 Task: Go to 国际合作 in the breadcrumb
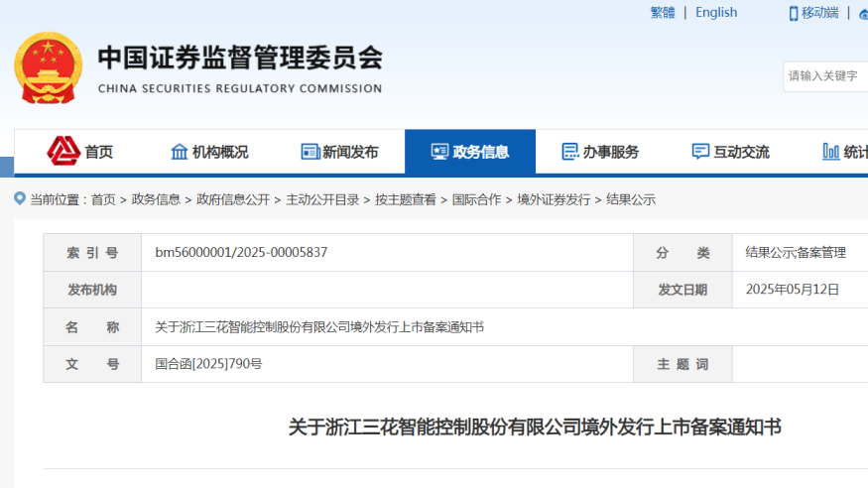[476, 199]
